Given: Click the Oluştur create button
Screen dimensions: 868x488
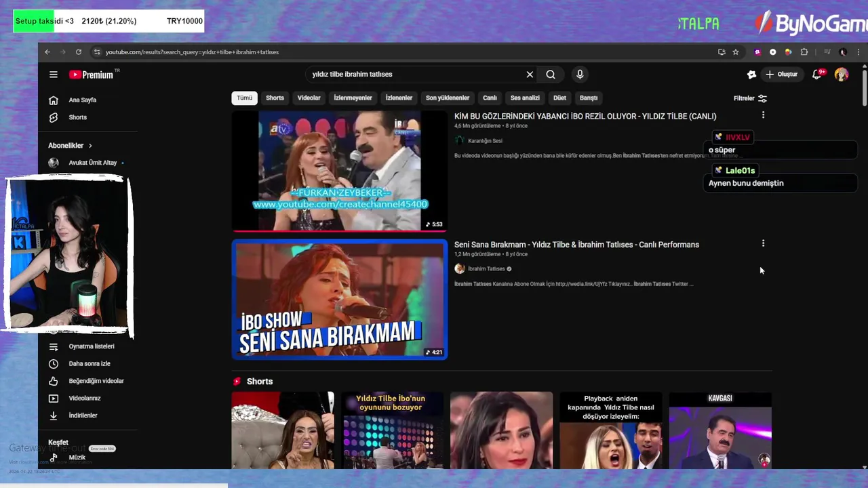Looking at the screenshot, I should pyautogui.click(x=782, y=75).
